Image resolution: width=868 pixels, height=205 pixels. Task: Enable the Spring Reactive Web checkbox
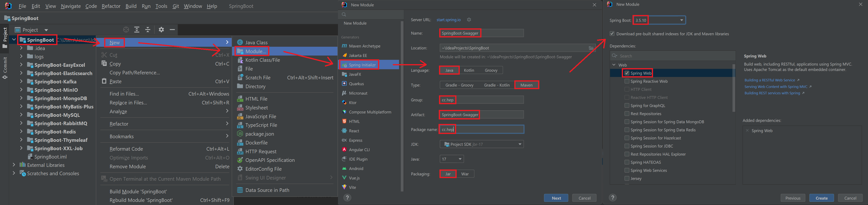coord(627,81)
